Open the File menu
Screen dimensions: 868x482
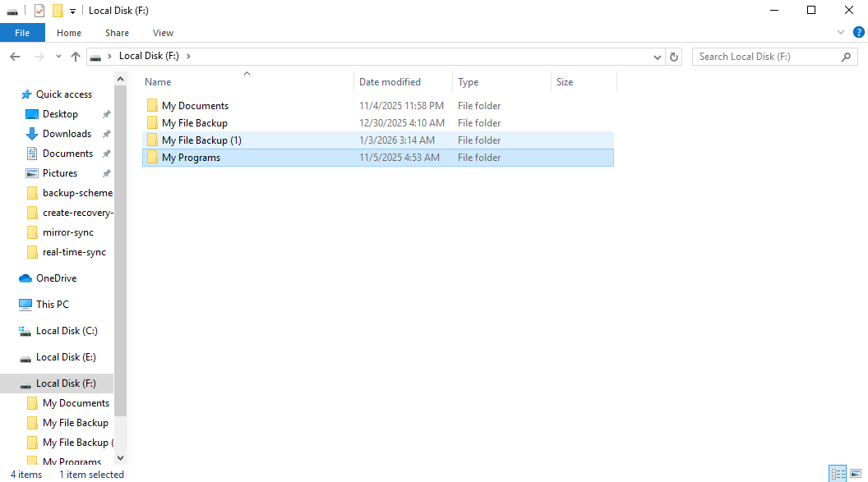coord(22,33)
